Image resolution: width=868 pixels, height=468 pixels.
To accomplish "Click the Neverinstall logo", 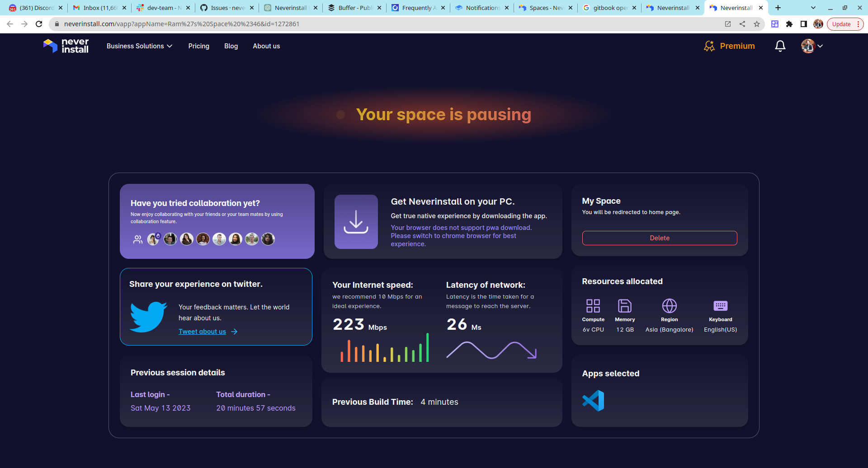I will pyautogui.click(x=66, y=46).
